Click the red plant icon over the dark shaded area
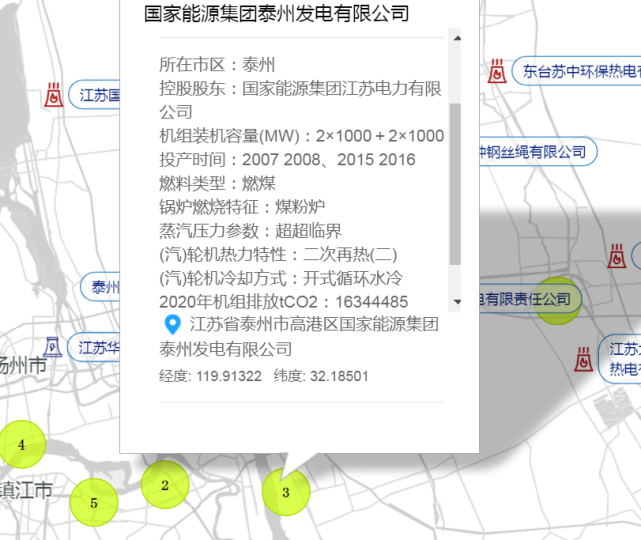The width and height of the screenshot is (641, 540). [x=616, y=256]
